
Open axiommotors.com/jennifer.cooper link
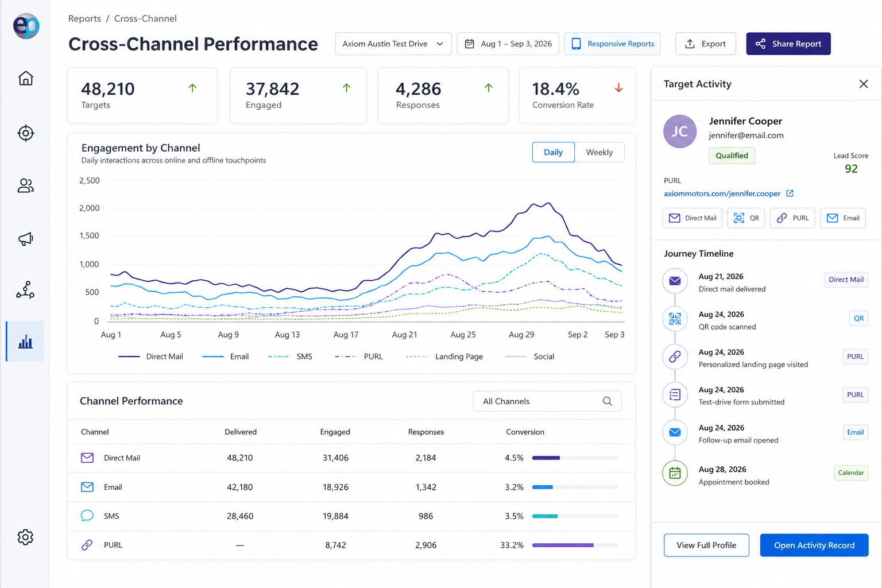click(722, 194)
